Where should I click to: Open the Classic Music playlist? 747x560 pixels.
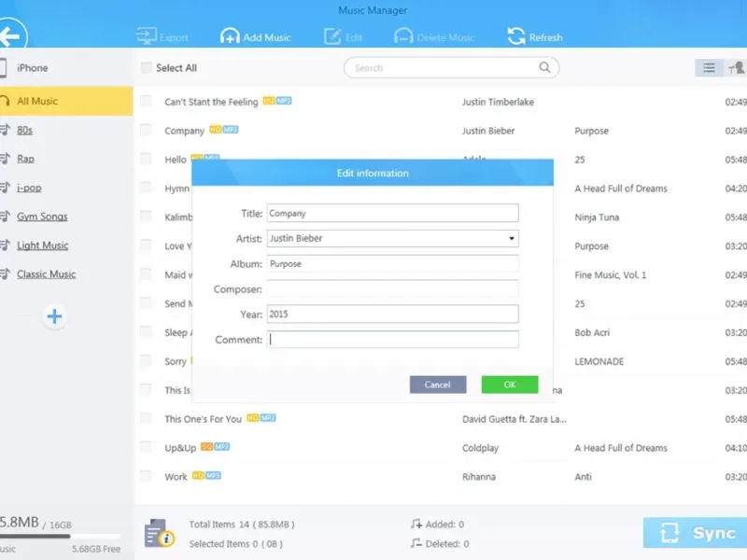(x=46, y=273)
